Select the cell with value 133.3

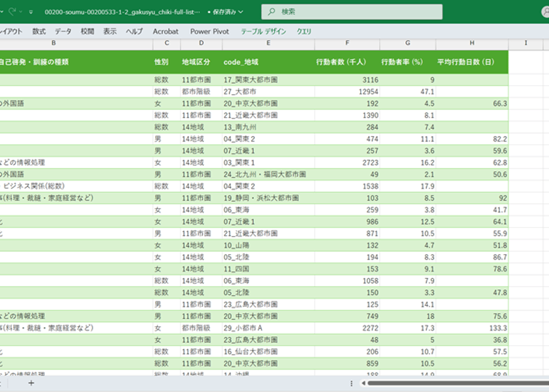pyautogui.click(x=472, y=328)
